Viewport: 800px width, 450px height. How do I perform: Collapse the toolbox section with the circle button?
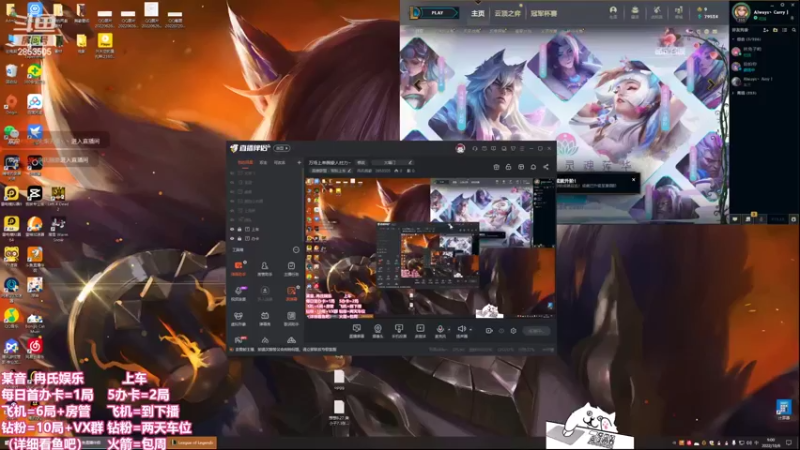coord(296,250)
